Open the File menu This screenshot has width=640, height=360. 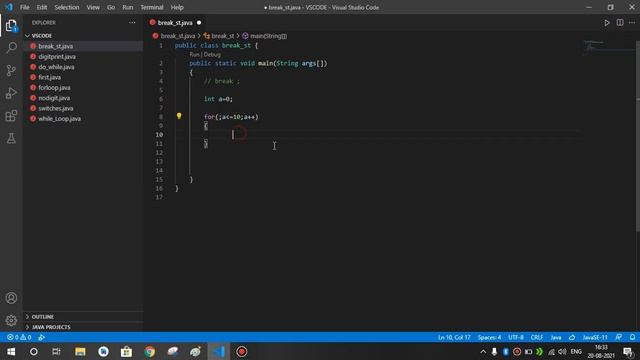[x=24, y=7]
